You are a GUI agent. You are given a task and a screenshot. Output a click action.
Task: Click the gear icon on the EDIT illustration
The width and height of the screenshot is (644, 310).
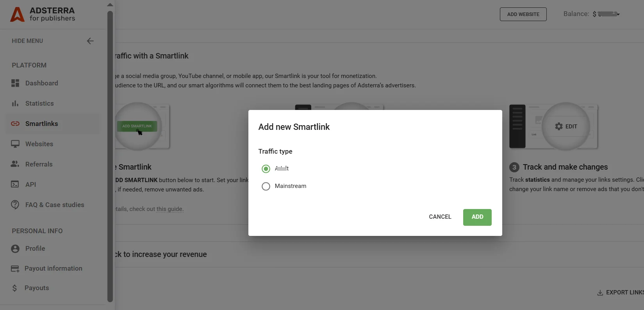(x=558, y=126)
